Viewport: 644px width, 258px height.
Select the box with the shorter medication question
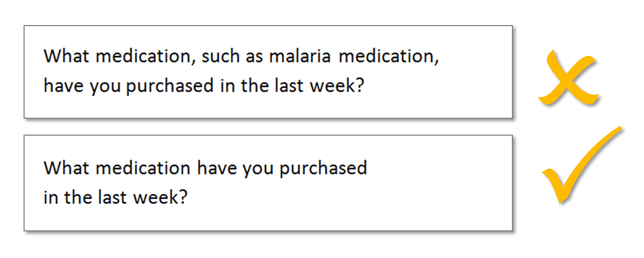pyautogui.click(x=268, y=183)
